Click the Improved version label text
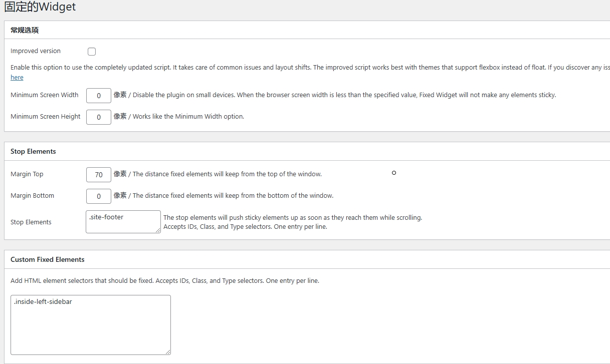The width and height of the screenshot is (610, 364). 36,51
